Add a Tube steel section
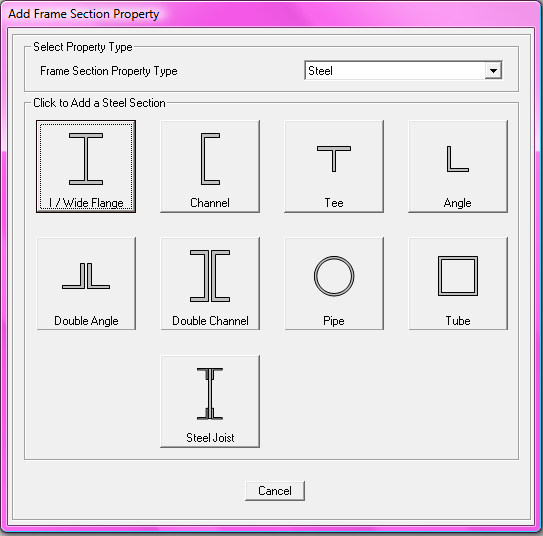 [x=458, y=284]
